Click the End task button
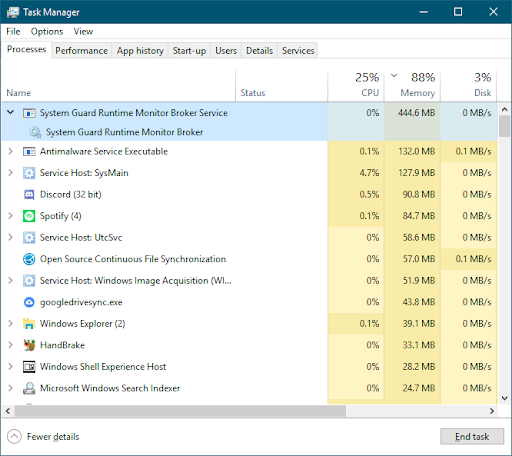The height and width of the screenshot is (456, 512). (472, 436)
